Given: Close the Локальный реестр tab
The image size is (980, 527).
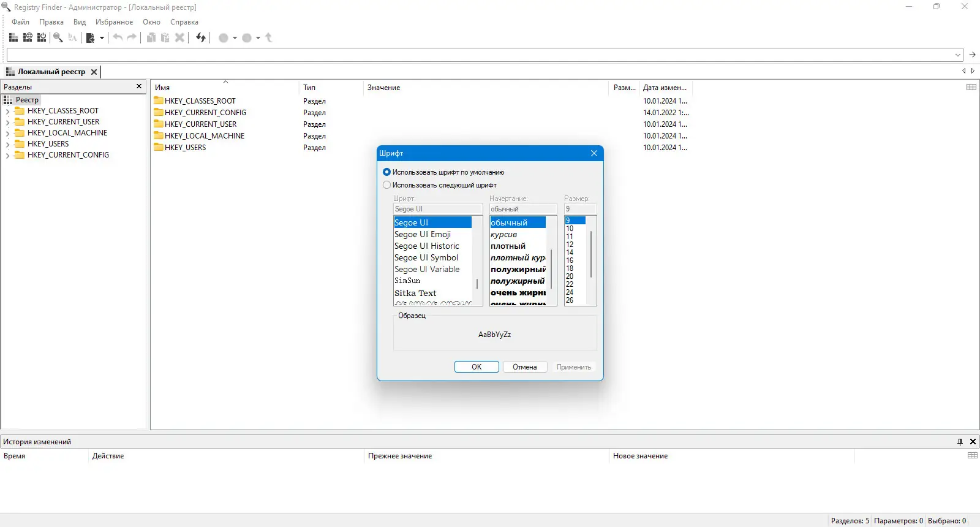Looking at the screenshot, I should pos(94,72).
